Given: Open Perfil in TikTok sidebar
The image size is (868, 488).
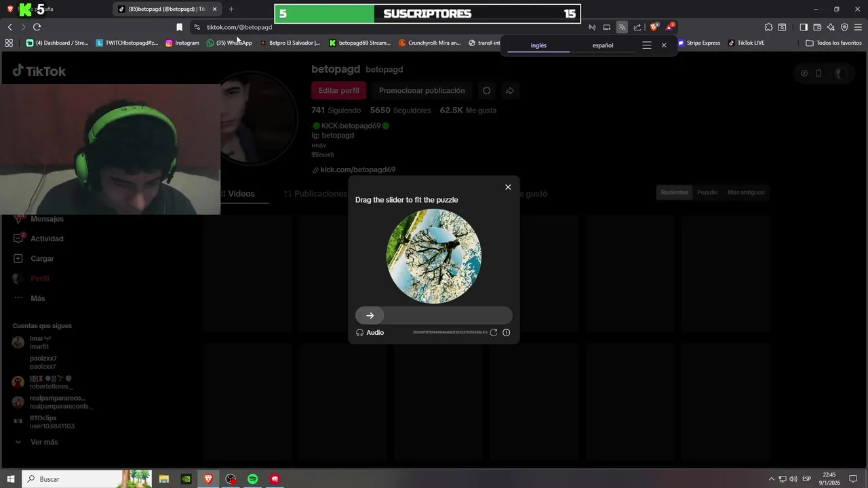Looking at the screenshot, I should coord(31,279).
